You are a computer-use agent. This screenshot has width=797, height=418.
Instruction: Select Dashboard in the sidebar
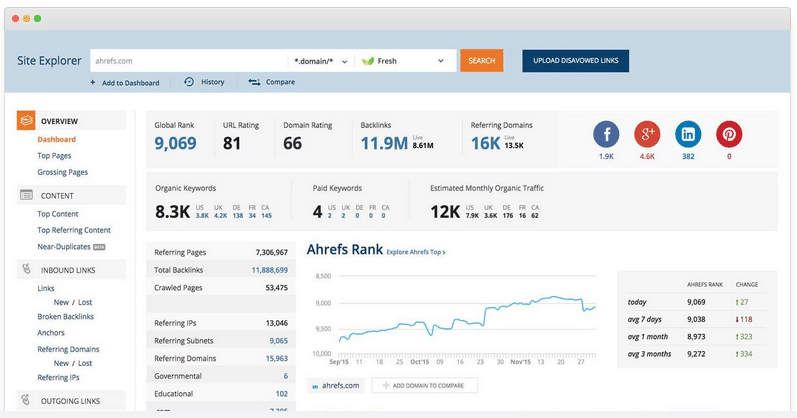tap(56, 139)
